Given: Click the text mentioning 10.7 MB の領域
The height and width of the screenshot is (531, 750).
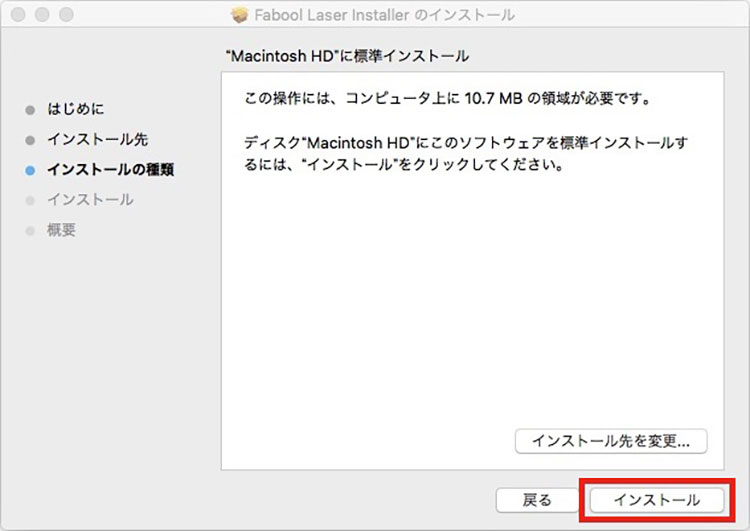Looking at the screenshot, I should (x=448, y=99).
